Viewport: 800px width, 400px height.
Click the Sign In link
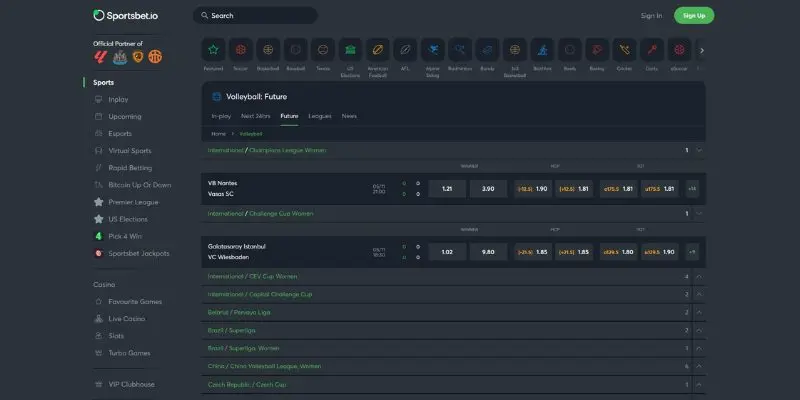coord(652,16)
